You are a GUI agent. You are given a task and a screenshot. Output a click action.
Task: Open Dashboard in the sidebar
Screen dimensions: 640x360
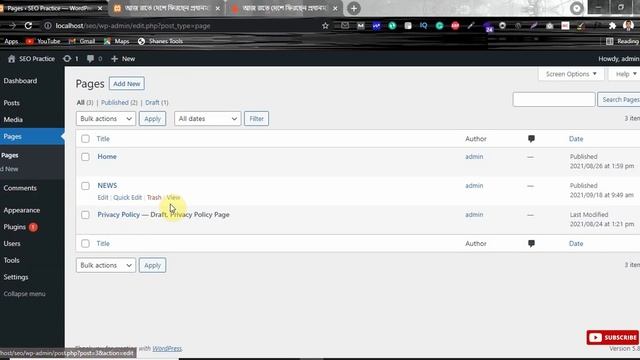(20, 81)
